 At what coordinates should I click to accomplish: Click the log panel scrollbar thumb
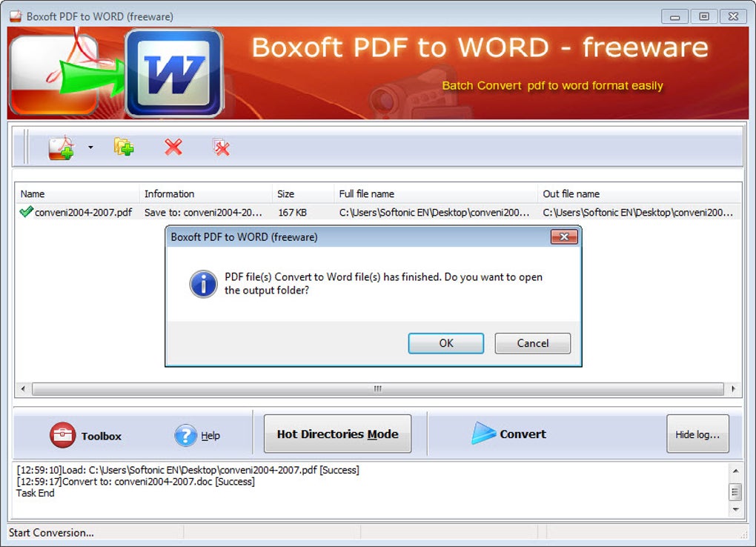tap(735, 492)
